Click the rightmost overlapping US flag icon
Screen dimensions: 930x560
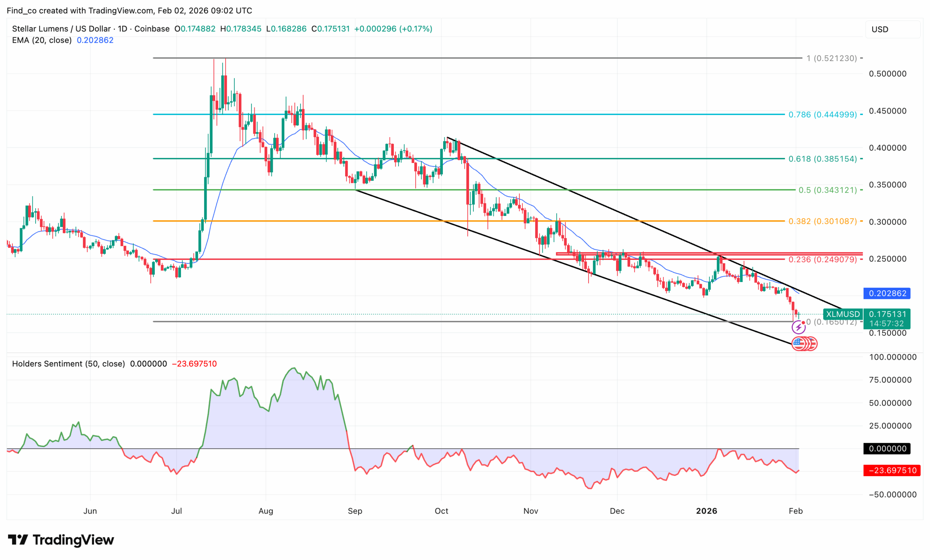(813, 344)
